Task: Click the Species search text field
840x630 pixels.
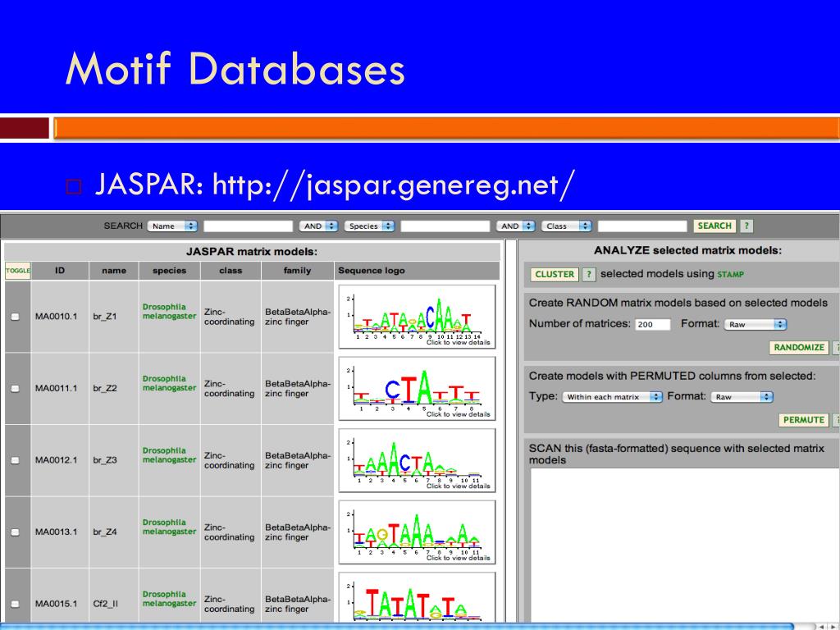Action: [445, 226]
